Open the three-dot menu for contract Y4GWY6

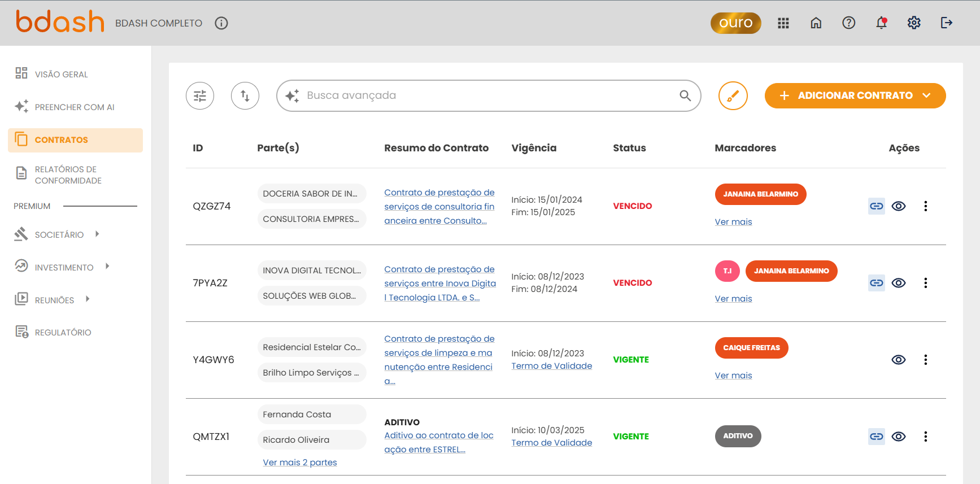[x=925, y=360]
